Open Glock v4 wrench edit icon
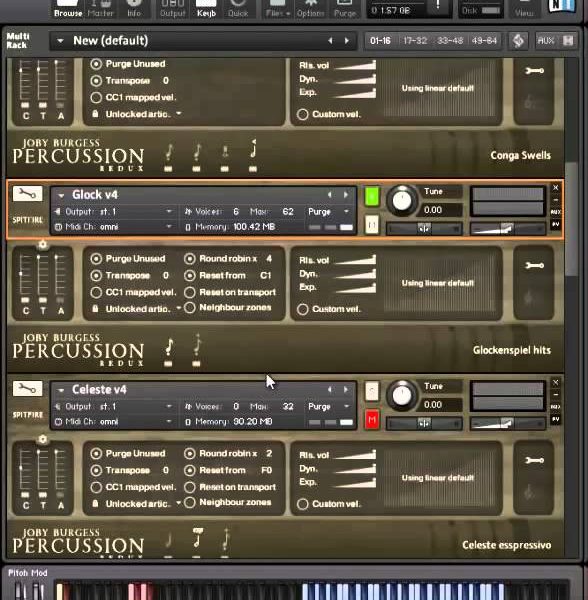Screen dimensions: 588x600 click(x=28, y=194)
